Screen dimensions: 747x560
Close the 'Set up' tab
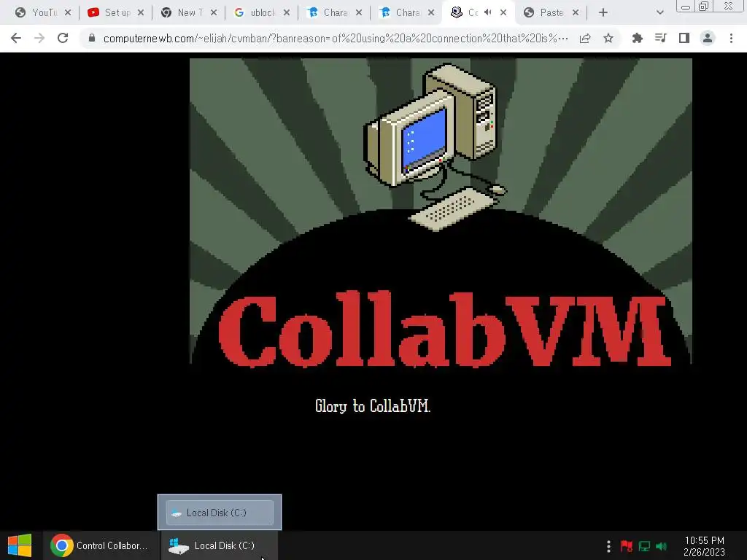pos(141,12)
